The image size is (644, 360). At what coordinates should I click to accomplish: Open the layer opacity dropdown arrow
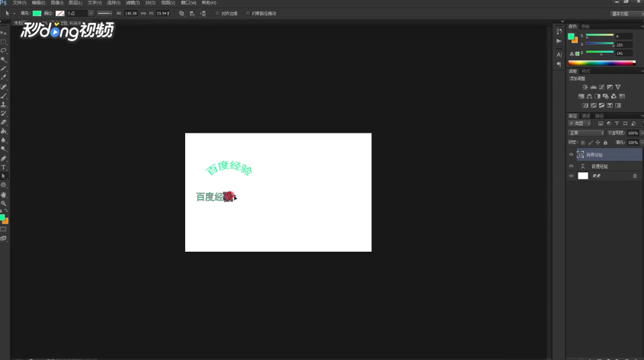click(x=642, y=133)
